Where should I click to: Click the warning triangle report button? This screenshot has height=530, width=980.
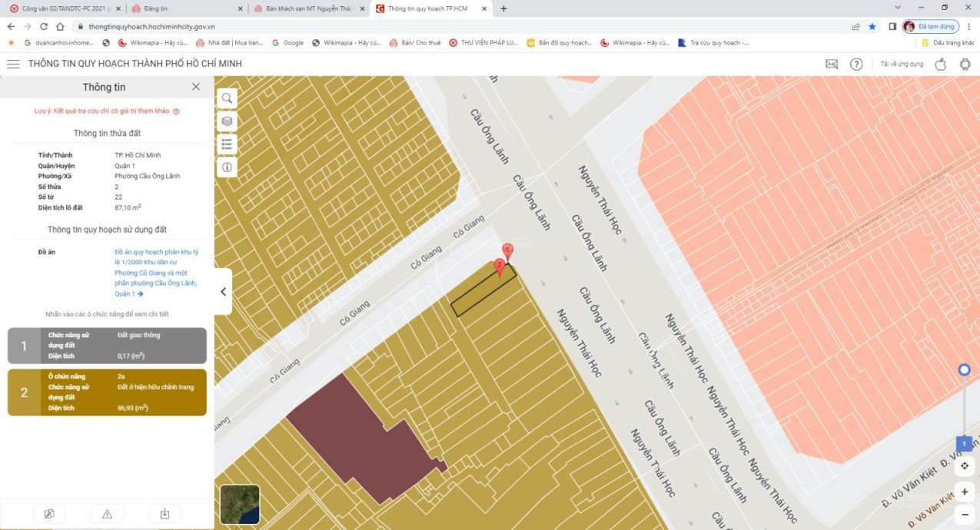107,514
